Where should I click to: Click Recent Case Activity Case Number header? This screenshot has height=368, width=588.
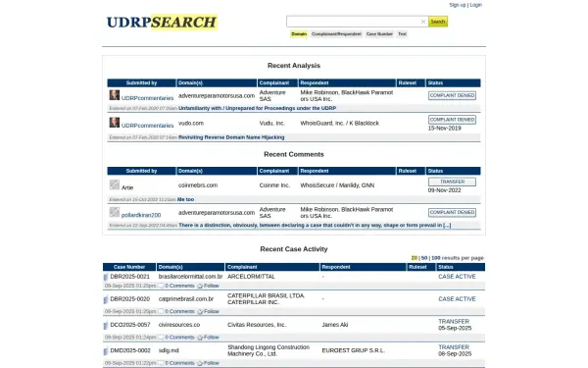tap(129, 267)
